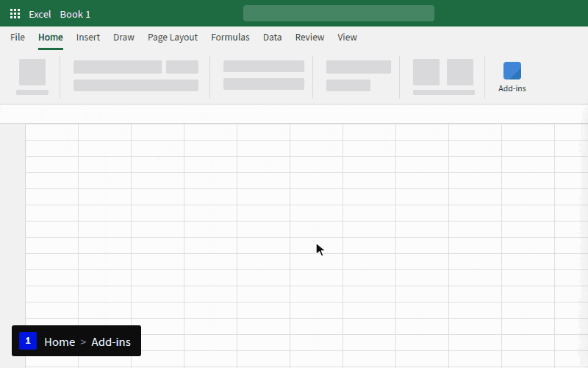Click the Add-ins button in the ribbon
Viewport: 588px width, 368px height.
click(512, 77)
